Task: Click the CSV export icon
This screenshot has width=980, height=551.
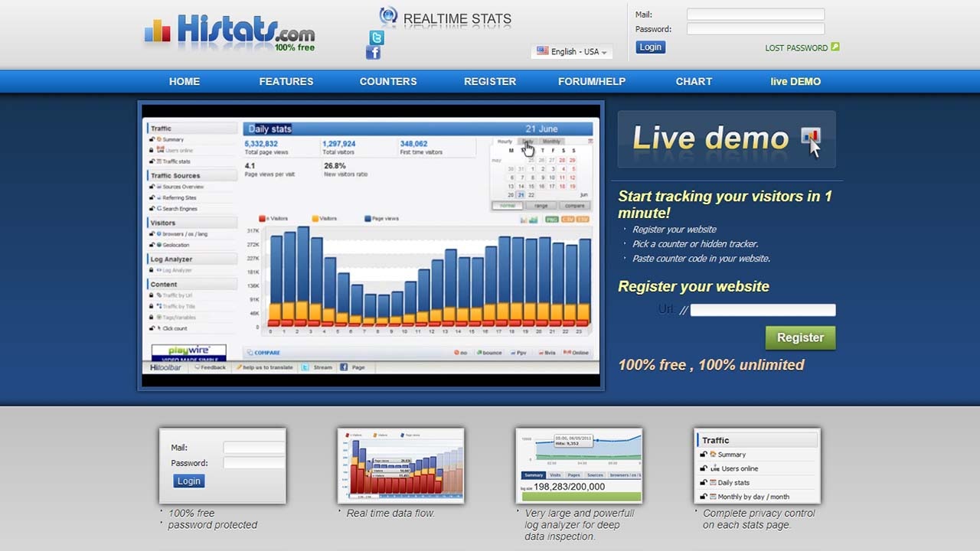Action: 569,219
